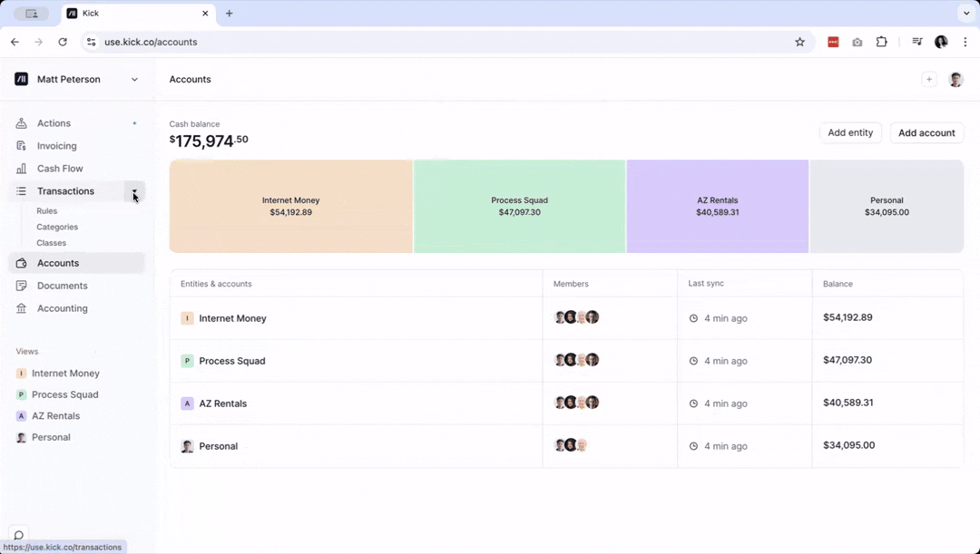This screenshot has width=980, height=554.
Task: Bookmark this page with the star icon
Action: coord(799,42)
